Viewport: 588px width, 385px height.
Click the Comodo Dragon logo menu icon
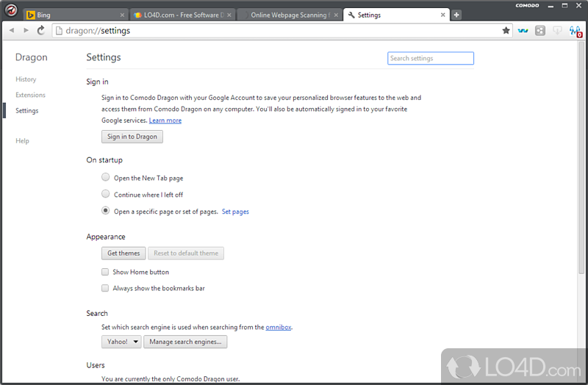click(x=11, y=10)
